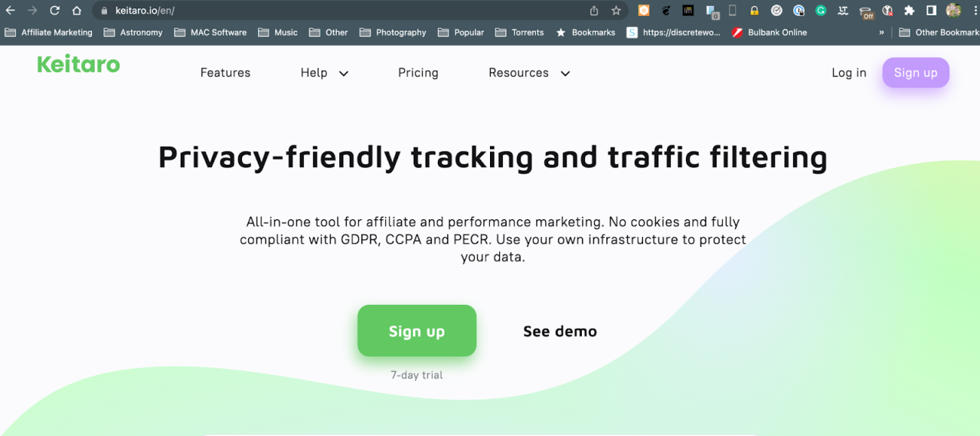This screenshot has height=436, width=980.
Task: Click the yellow padlock extension icon
Action: coord(754,11)
